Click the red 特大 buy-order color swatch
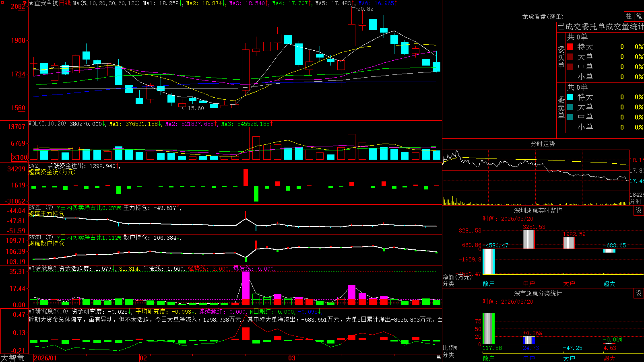 click(x=570, y=47)
